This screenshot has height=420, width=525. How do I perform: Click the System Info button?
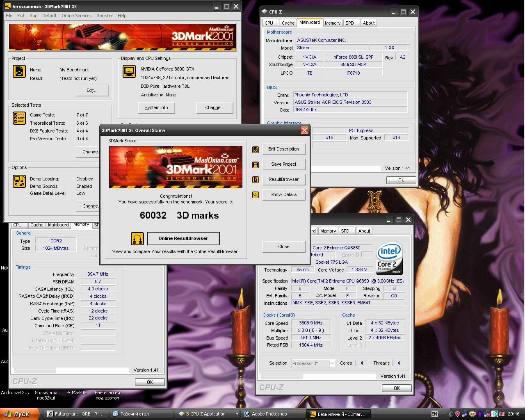[156, 107]
